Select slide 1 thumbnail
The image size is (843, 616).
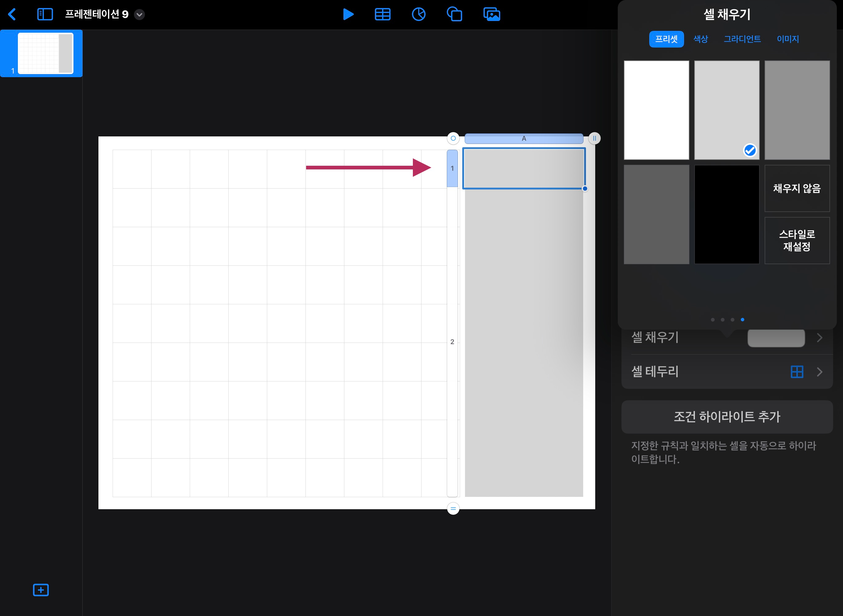(45, 53)
